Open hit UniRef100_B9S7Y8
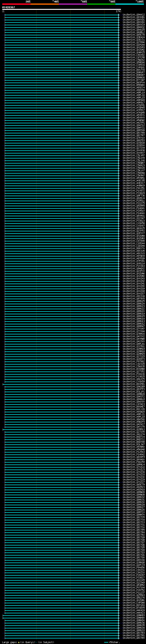Screen dimensions: 146x644 [x=134, y=70]
